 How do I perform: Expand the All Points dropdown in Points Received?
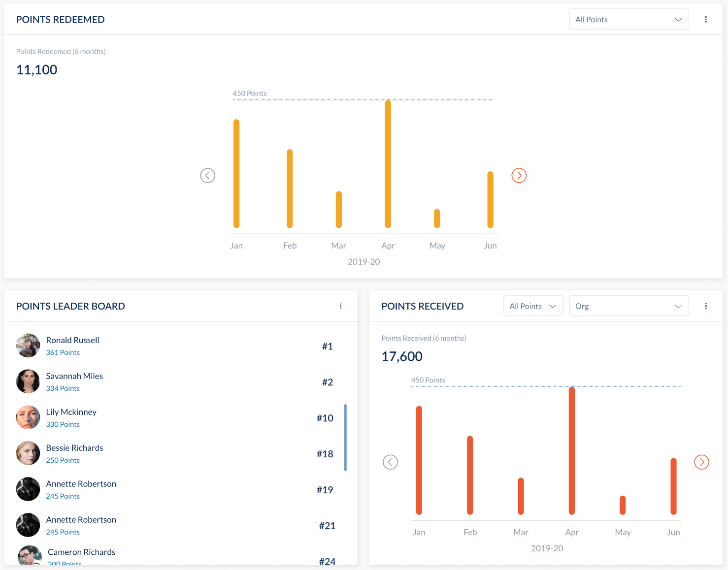pyautogui.click(x=533, y=306)
